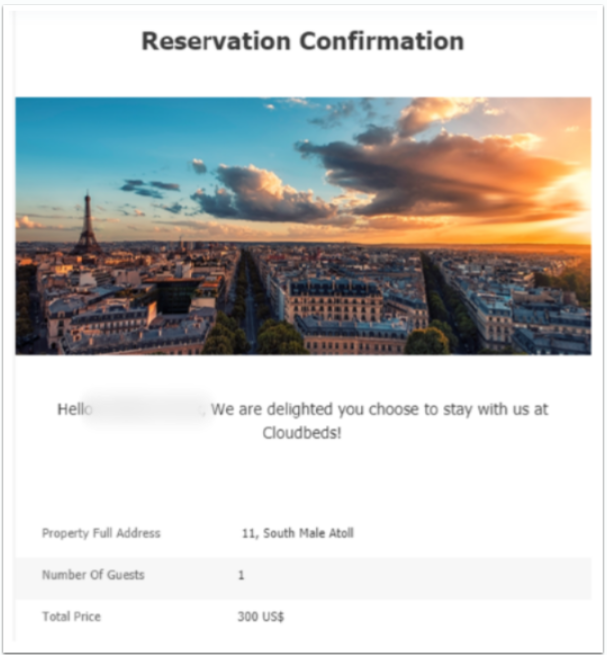Select the Number Of Guests label
Screen dimensions: 607x655
[x=93, y=575]
